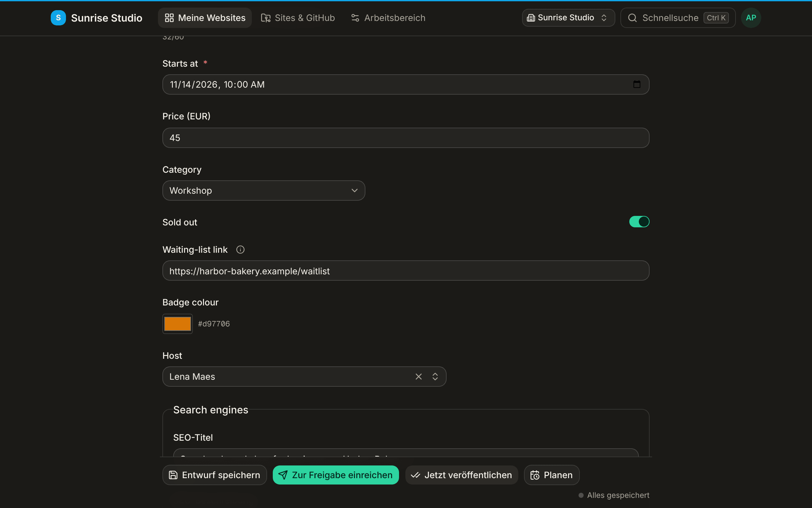Click the Schnellsuche magnifier icon
The width and height of the screenshot is (812, 508).
pyautogui.click(x=632, y=18)
